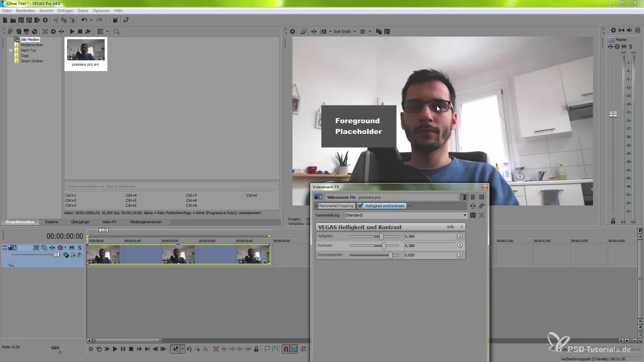Expand the undo history dropdown arrow

[x=91, y=20]
